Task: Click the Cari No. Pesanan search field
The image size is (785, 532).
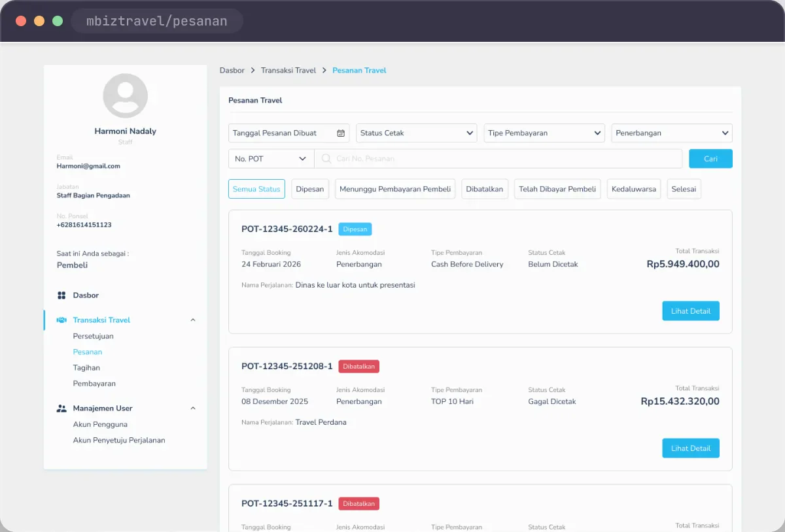Action: pos(498,159)
